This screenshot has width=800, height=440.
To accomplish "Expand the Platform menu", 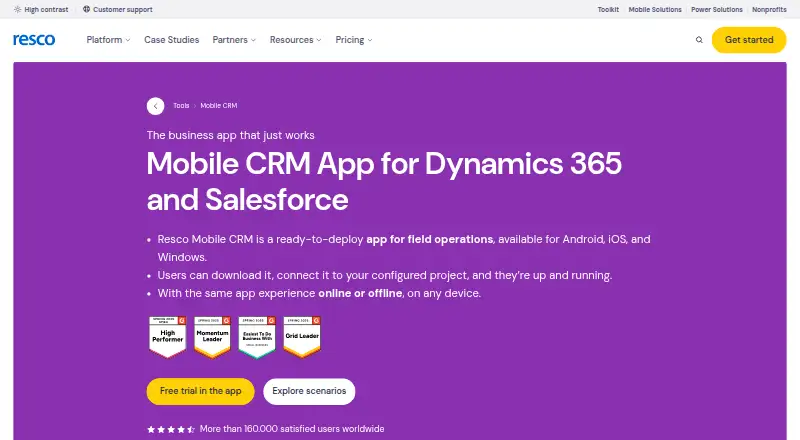I will (108, 40).
